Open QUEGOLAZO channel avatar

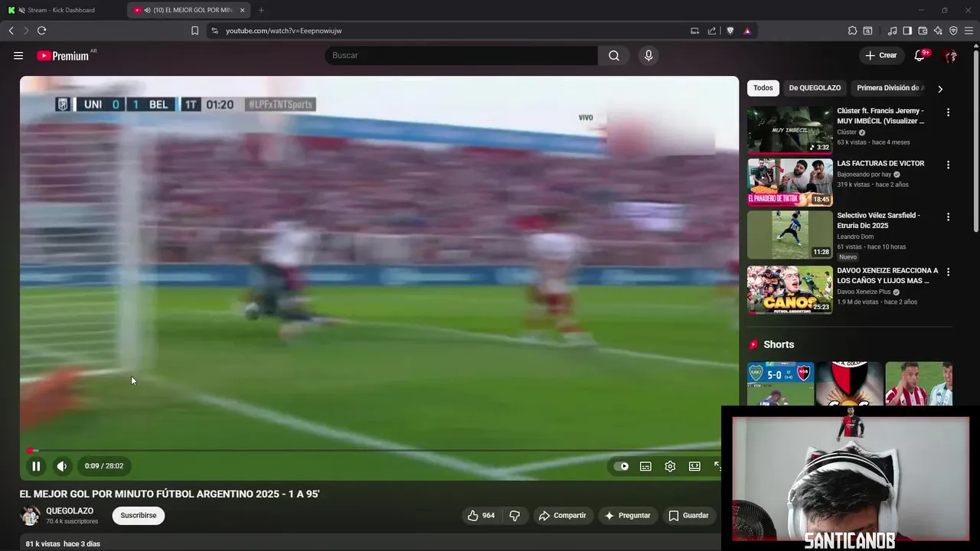tap(30, 516)
